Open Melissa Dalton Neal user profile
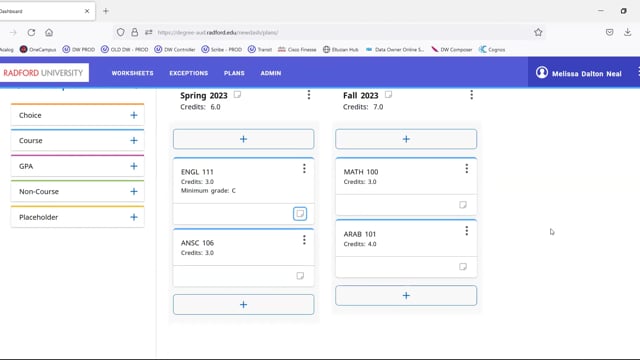This screenshot has width=640, height=360. coord(579,73)
